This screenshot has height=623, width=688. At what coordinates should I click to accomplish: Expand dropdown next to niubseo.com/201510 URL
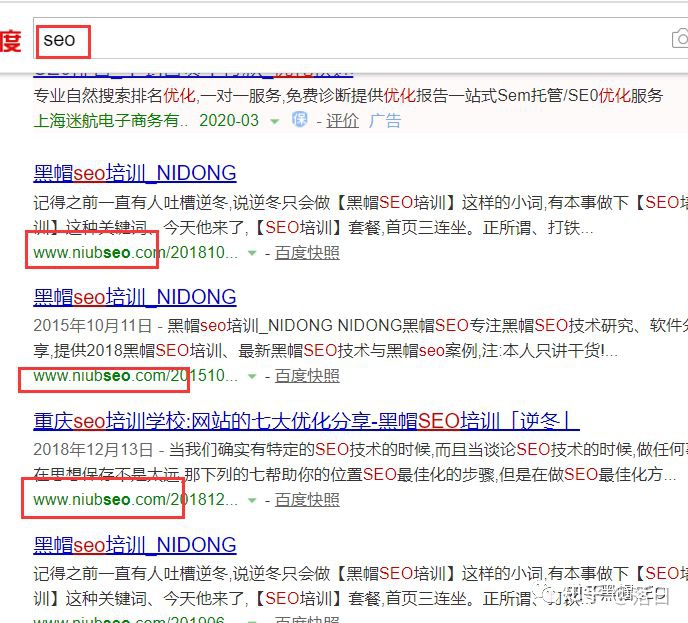coord(252,376)
